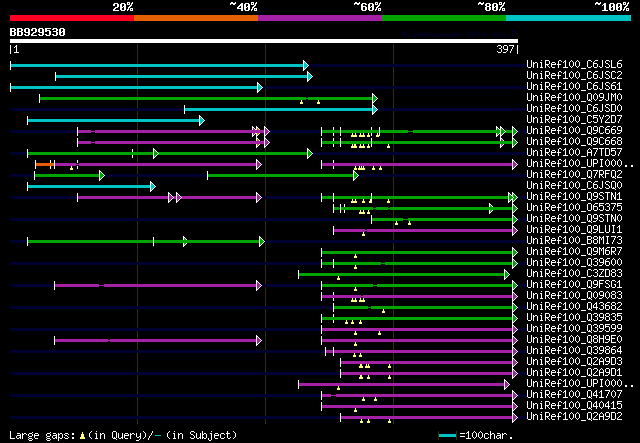Click the orange segment in the UPI000 row
The height and width of the screenshot is (443, 640).
(44, 165)
